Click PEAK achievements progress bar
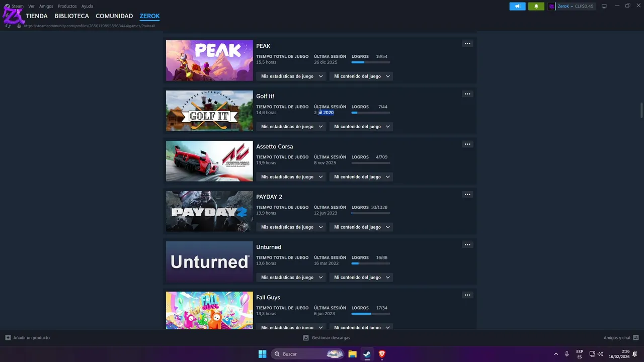 (x=371, y=62)
